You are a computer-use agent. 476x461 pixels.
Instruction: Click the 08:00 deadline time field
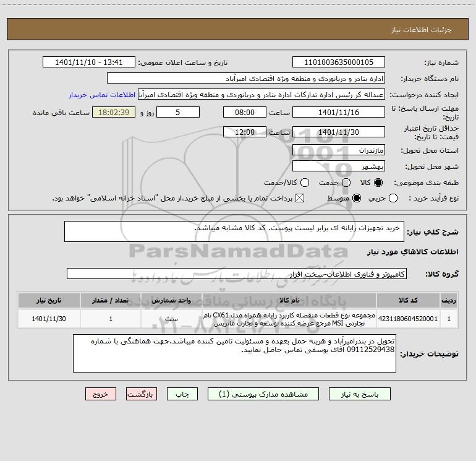pyautogui.click(x=244, y=112)
